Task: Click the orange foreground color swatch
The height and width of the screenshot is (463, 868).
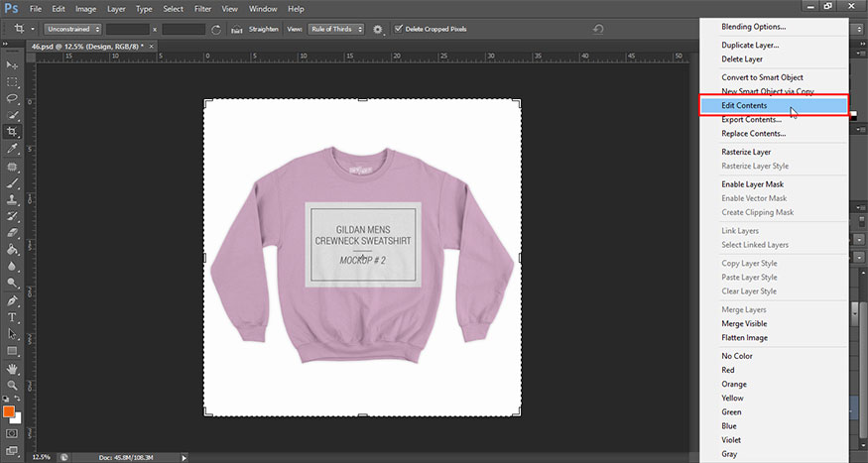Action: pos(9,411)
